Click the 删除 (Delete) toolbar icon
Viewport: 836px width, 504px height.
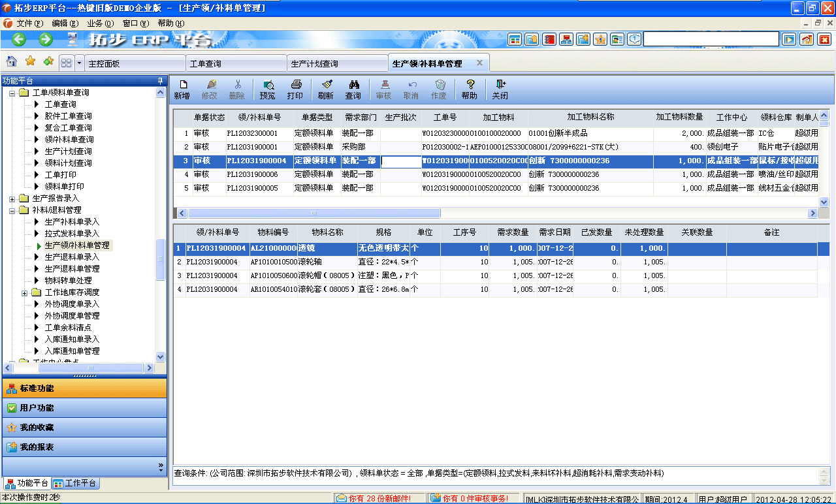coord(238,89)
